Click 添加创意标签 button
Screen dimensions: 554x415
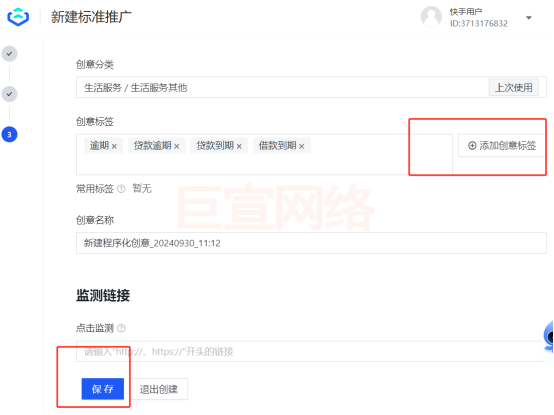502,146
